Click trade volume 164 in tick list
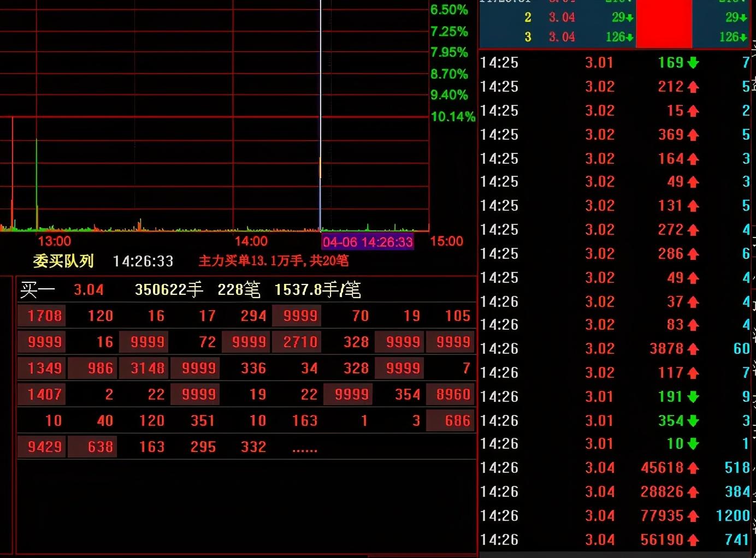Image resolution: width=756 pixels, height=558 pixels. [x=671, y=159]
